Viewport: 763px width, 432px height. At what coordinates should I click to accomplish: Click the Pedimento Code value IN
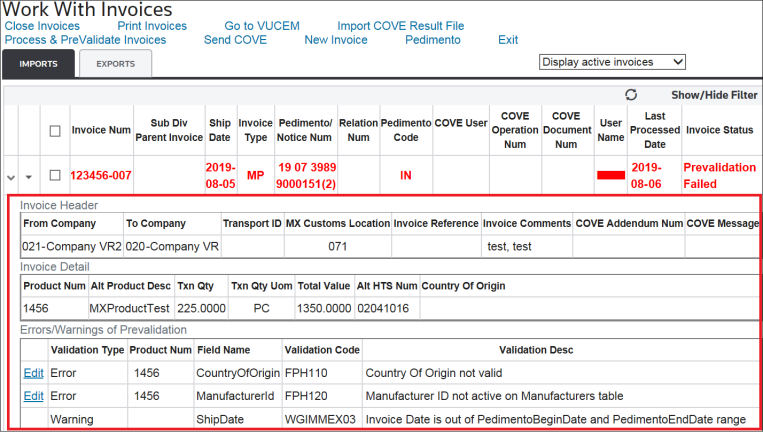point(406,175)
